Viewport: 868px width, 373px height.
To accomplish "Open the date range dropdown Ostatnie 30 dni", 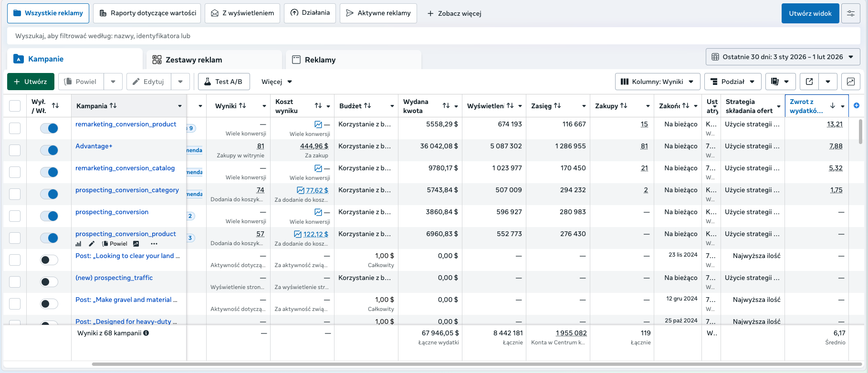I will coord(783,57).
